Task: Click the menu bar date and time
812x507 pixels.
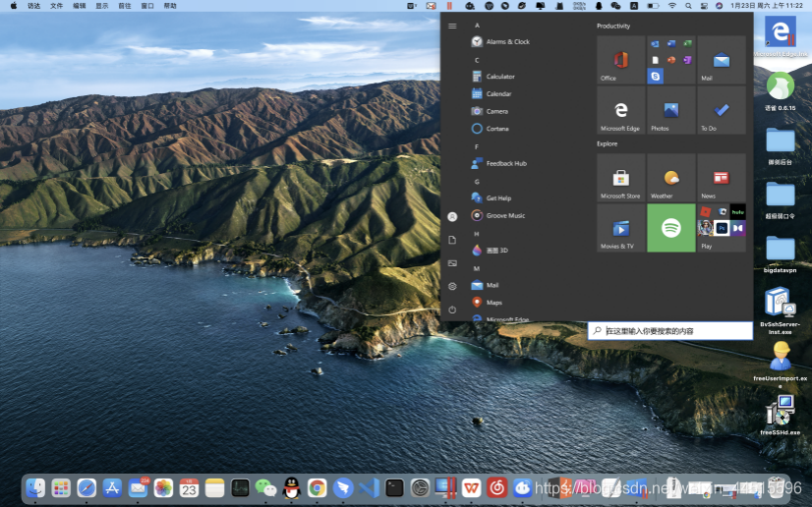Action: click(x=767, y=6)
